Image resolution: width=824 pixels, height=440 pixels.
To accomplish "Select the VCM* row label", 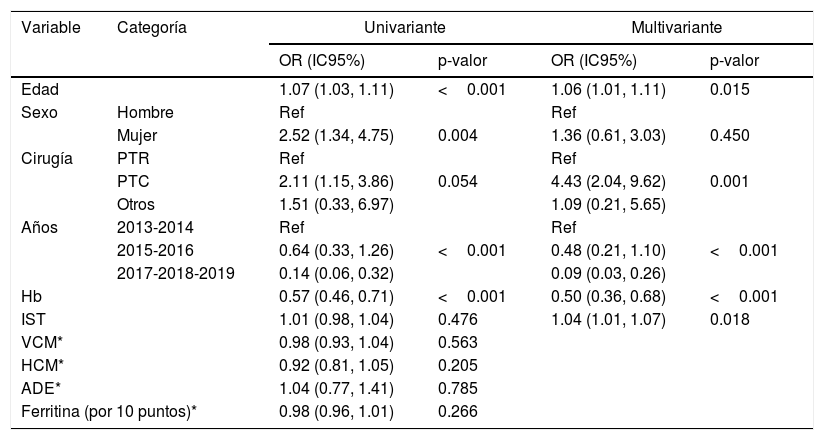I will (41, 342).
